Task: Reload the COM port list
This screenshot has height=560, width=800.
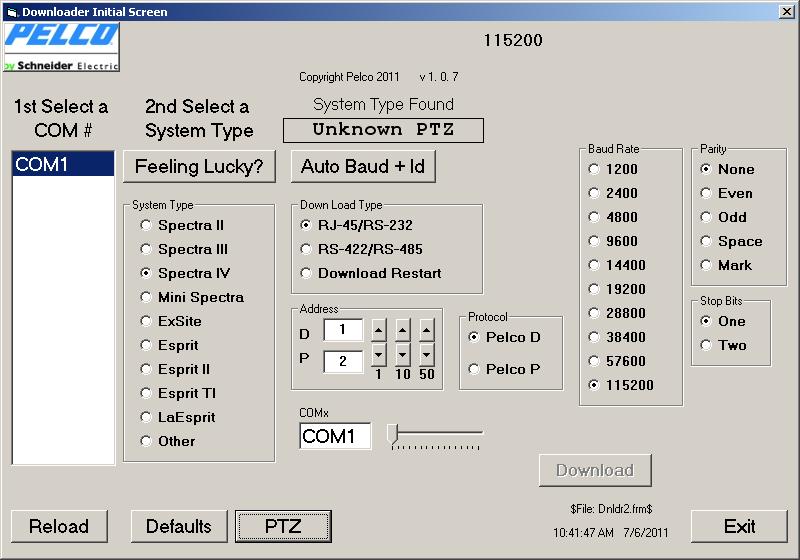Action: tap(59, 526)
